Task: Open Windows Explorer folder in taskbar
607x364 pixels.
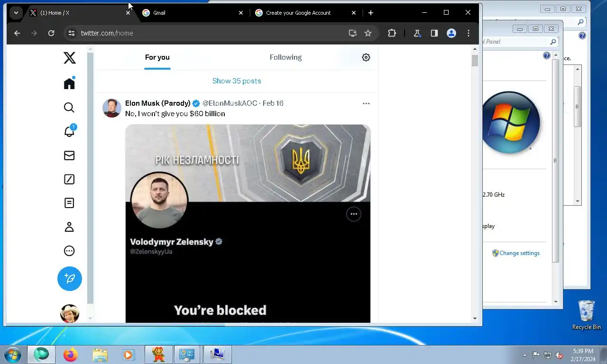Action: (x=100, y=355)
